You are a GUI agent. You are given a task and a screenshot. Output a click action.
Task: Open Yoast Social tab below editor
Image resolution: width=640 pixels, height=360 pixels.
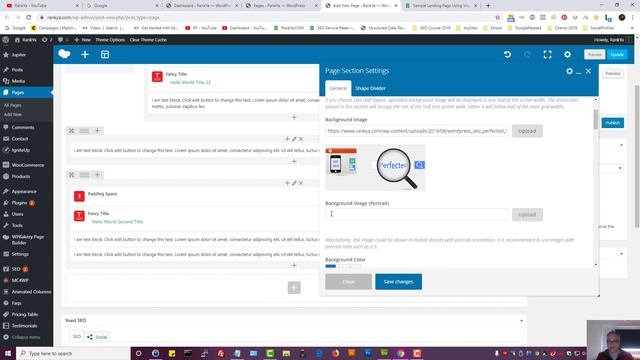(x=97, y=337)
